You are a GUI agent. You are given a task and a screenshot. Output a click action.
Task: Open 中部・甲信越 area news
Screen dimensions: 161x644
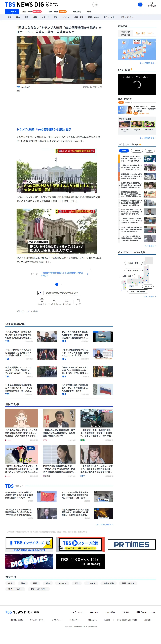click(x=134, y=270)
